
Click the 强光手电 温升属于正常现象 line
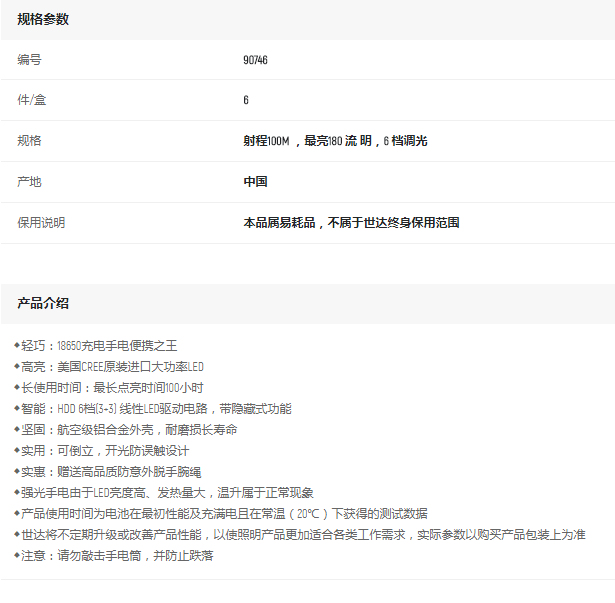click(x=167, y=492)
